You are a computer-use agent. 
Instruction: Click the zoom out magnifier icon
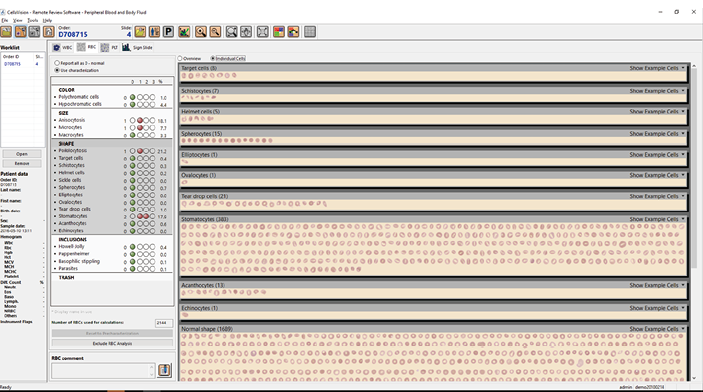(215, 31)
